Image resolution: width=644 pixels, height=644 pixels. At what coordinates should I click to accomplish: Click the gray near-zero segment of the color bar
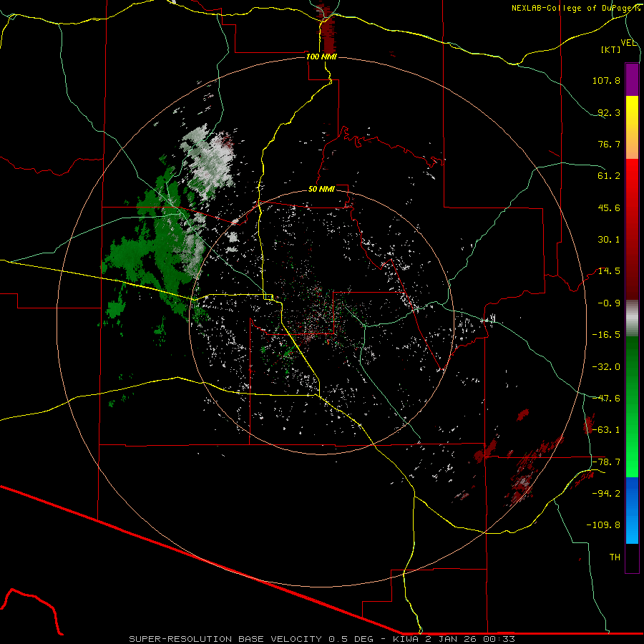click(x=632, y=318)
